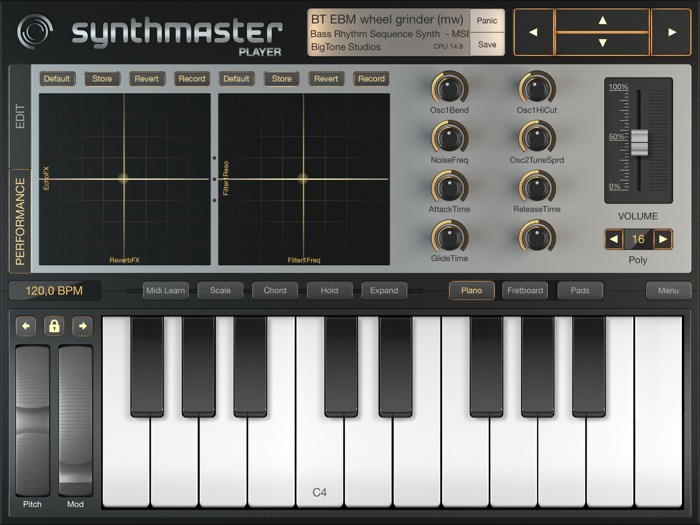700x525 pixels.
Task: Click the Mod wheel
Action: [75, 420]
